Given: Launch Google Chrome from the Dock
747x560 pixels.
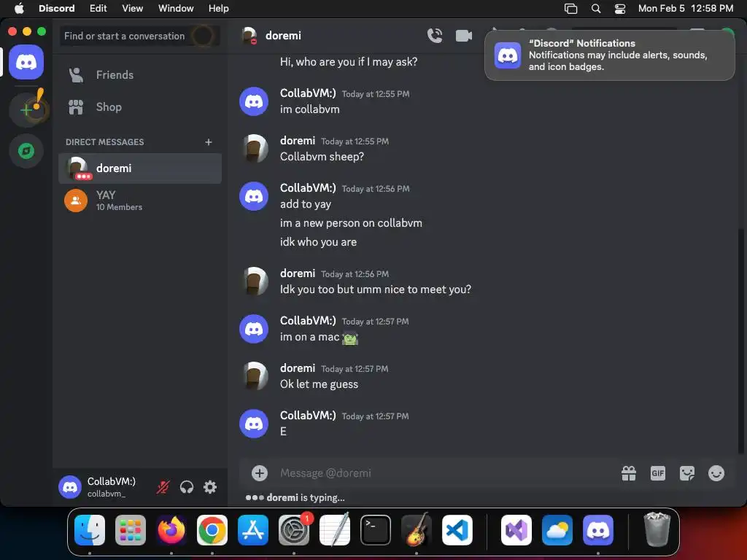Looking at the screenshot, I should click(212, 530).
